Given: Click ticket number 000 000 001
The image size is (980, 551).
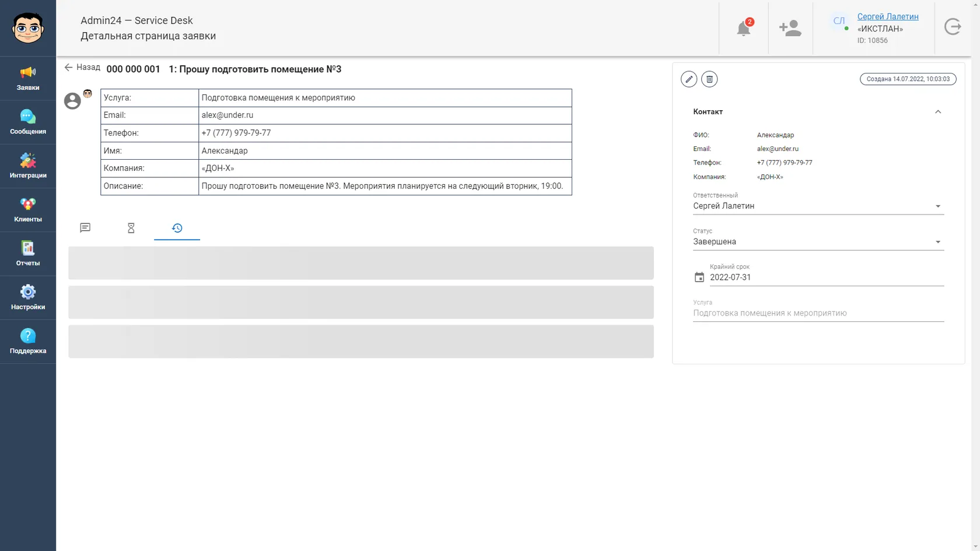Looking at the screenshot, I should tap(133, 69).
